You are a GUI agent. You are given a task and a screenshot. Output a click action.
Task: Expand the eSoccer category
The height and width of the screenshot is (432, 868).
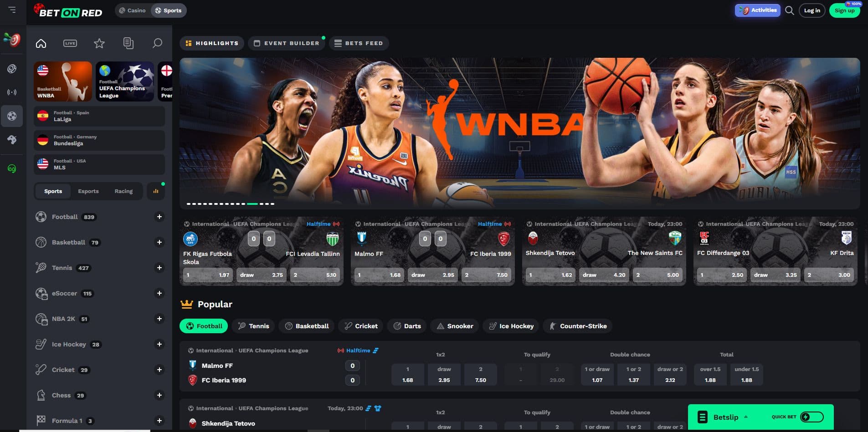coord(159,293)
